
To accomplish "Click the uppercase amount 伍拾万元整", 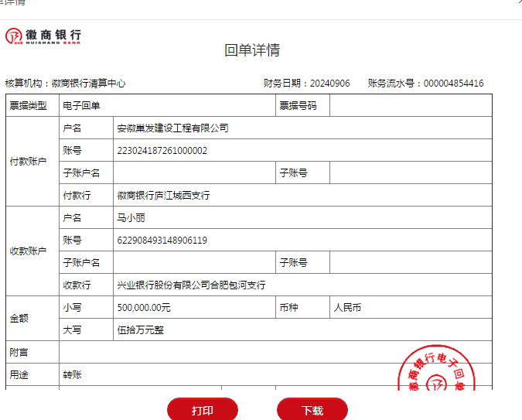I will [140, 330].
